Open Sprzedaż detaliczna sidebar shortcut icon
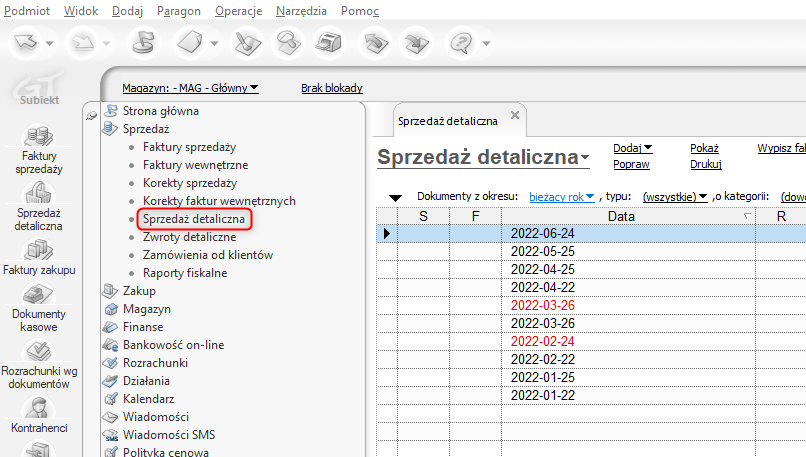 coord(39,193)
